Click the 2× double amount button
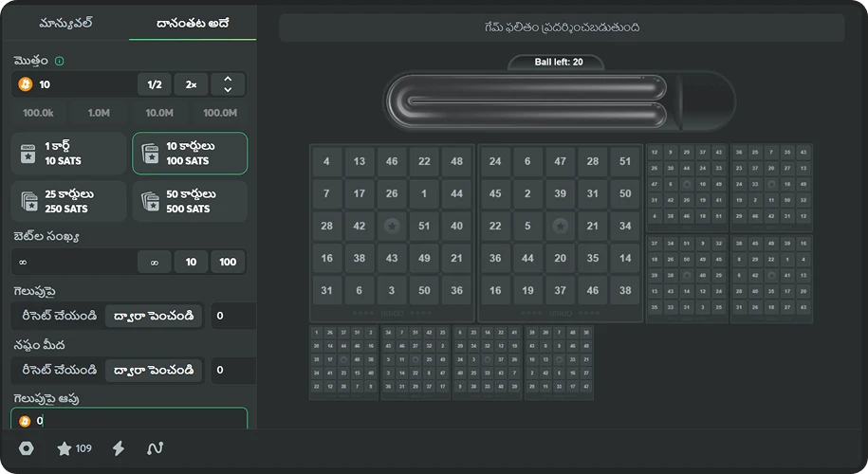This screenshot has width=868, height=474. point(191,84)
